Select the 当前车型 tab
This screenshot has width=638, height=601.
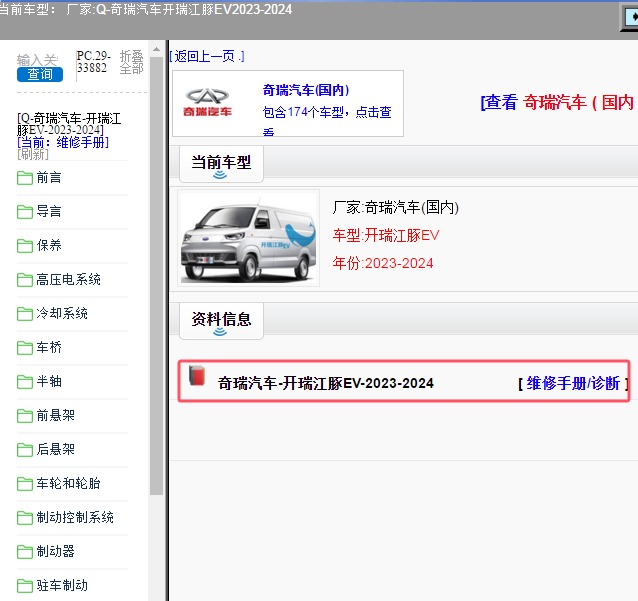point(221,164)
